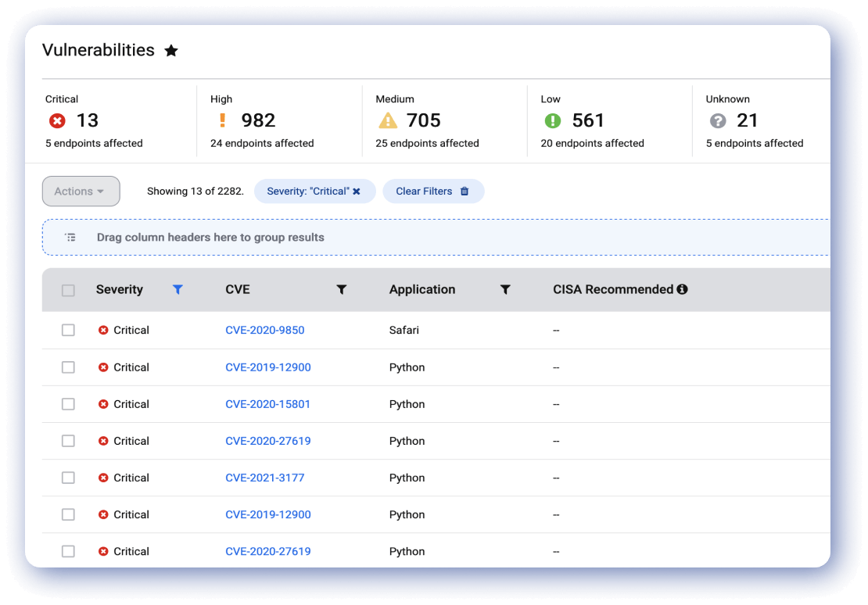Toggle the select-all checkbox in table header

68,291
